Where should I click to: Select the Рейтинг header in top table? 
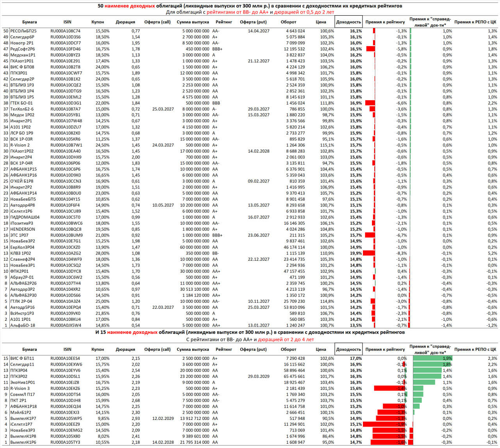[x=223, y=22]
